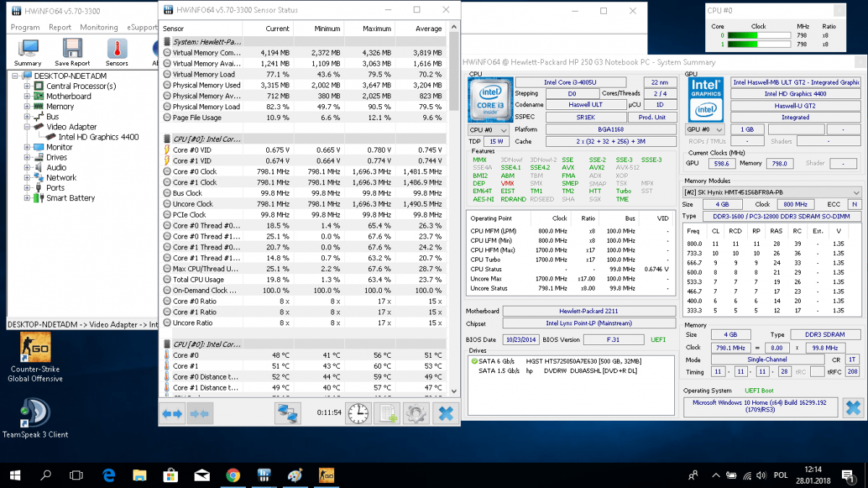Screen dimensions: 868x488
Task: Click the Average column header
Action: [x=420, y=28]
